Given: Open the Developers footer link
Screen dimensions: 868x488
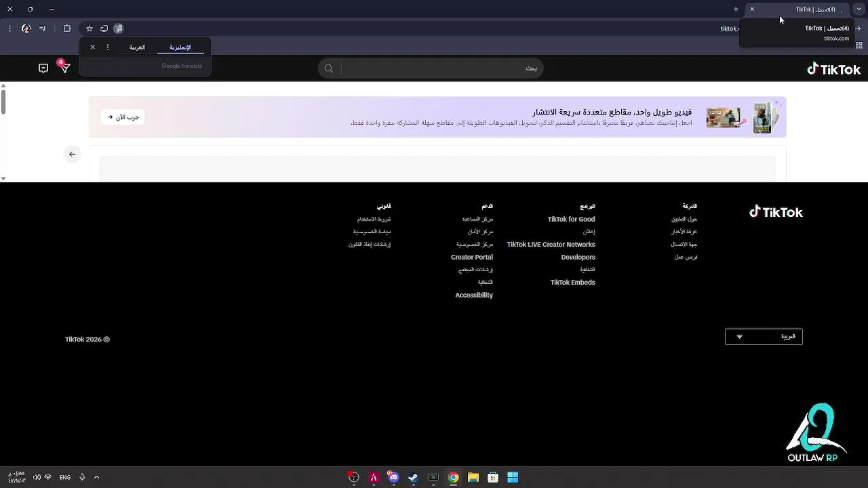Looking at the screenshot, I should click(x=578, y=258).
